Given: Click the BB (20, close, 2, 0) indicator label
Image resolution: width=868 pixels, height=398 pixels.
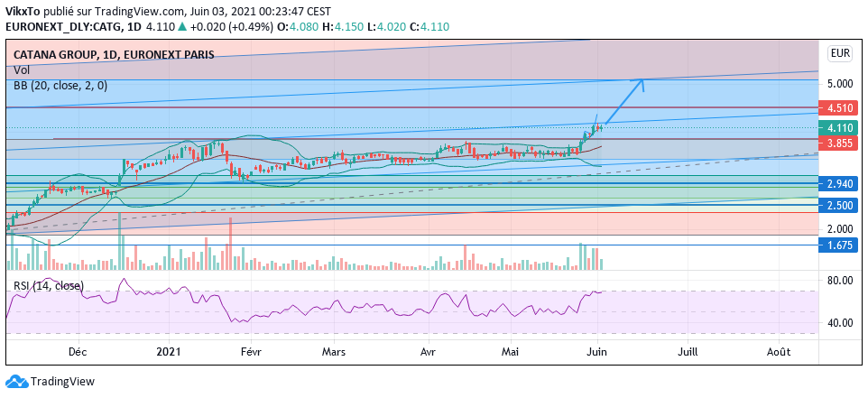Looking at the screenshot, I should pyautogui.click(x=60, y=85).
